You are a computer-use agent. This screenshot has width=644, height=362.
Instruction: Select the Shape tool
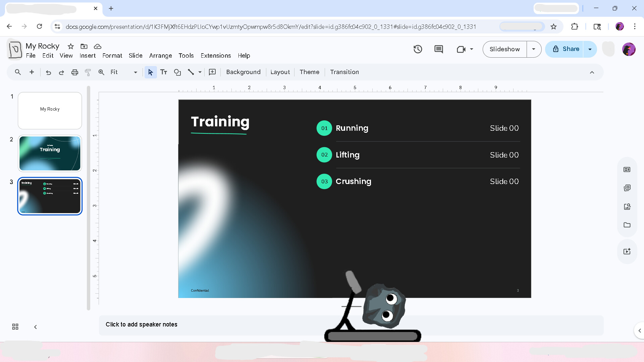click(177, 72)
